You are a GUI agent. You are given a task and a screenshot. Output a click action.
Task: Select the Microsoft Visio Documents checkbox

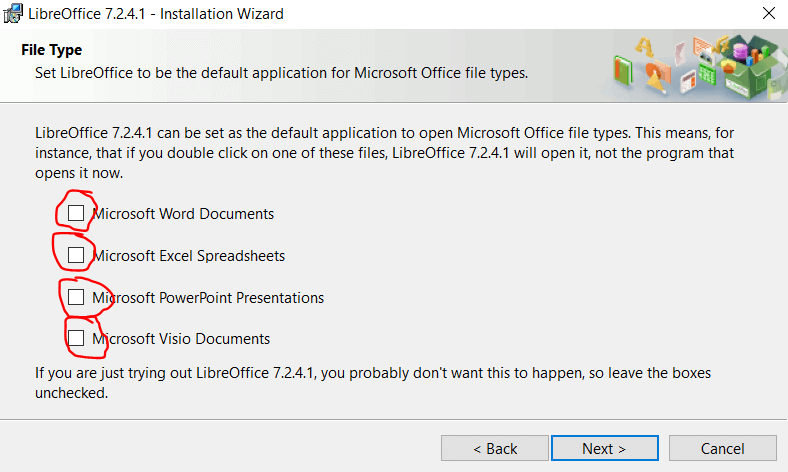pyautogui.click(x=76, y=338)
